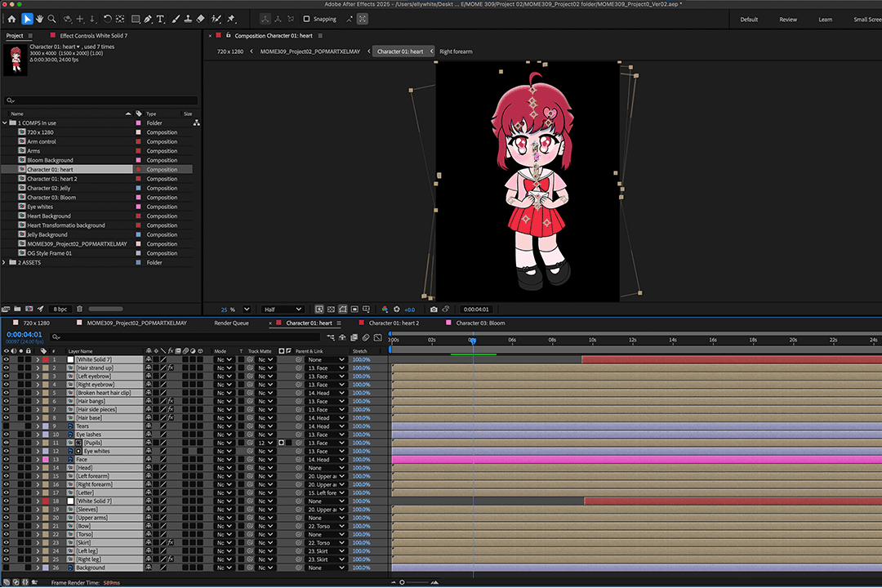This screenshot has height=588, width=882.
Task: Select the Hand tool
Action: [40, 19]
